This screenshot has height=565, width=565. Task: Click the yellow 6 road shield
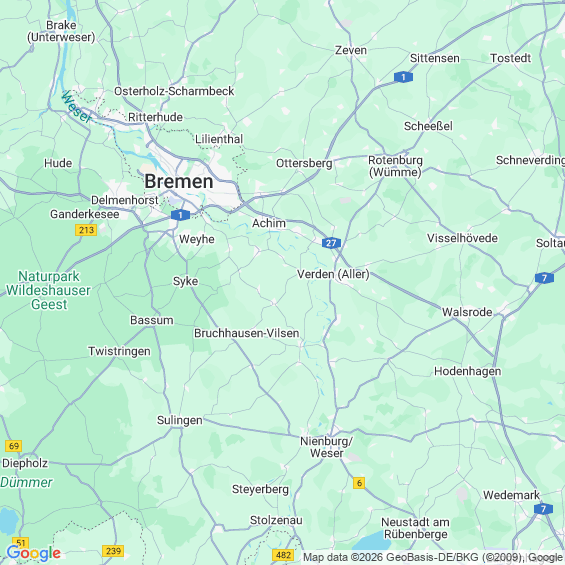359,483
